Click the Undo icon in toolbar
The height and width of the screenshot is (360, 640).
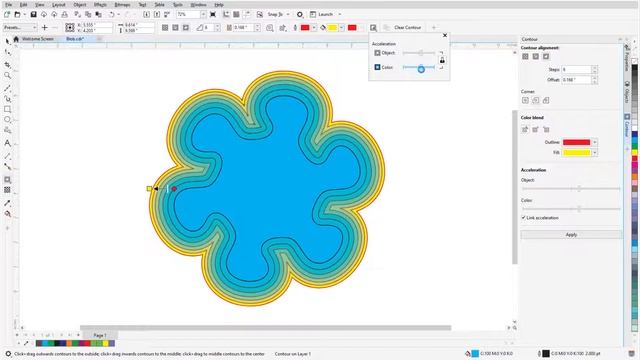coord(111,14)
